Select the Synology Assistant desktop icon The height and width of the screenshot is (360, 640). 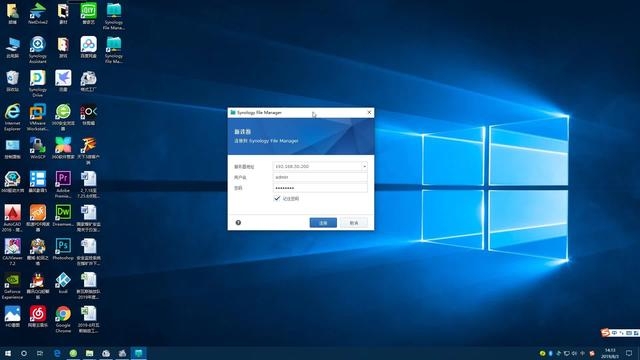[38, 49]
